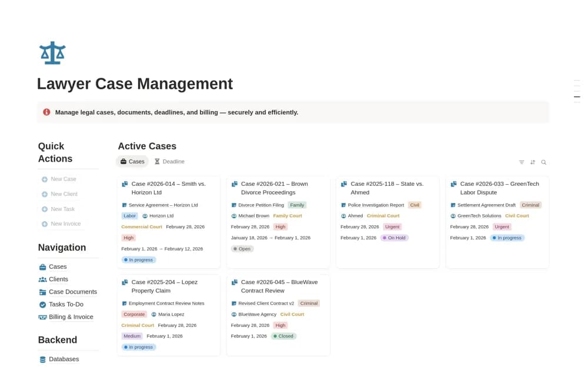This screenshot has height=367, width=588.
Task: Click the On Hold status badge
Action: [x=394, y=238]
